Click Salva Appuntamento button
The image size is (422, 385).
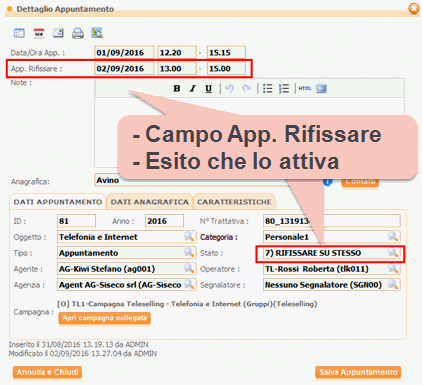358,372
